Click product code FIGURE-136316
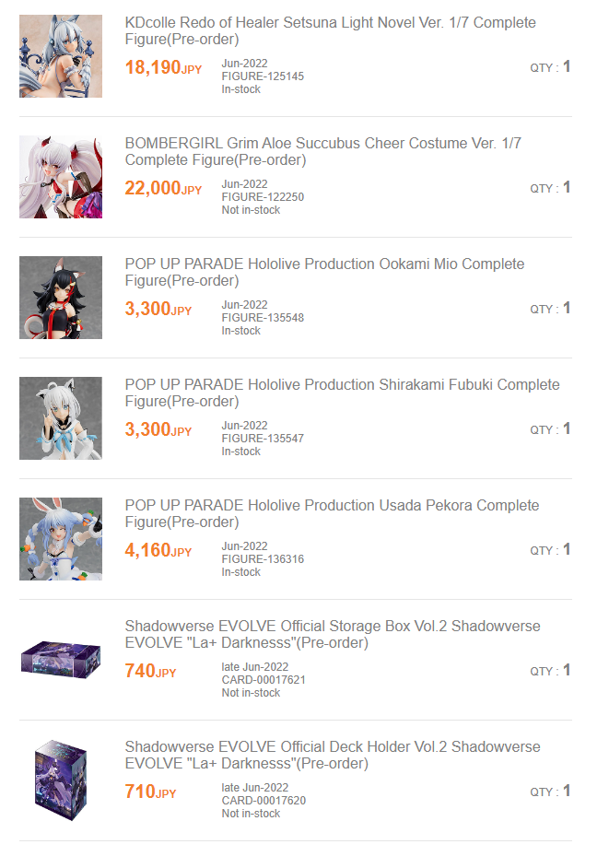Image resolution: width=609 pixels, height=868 pixels. coord(263,559)
